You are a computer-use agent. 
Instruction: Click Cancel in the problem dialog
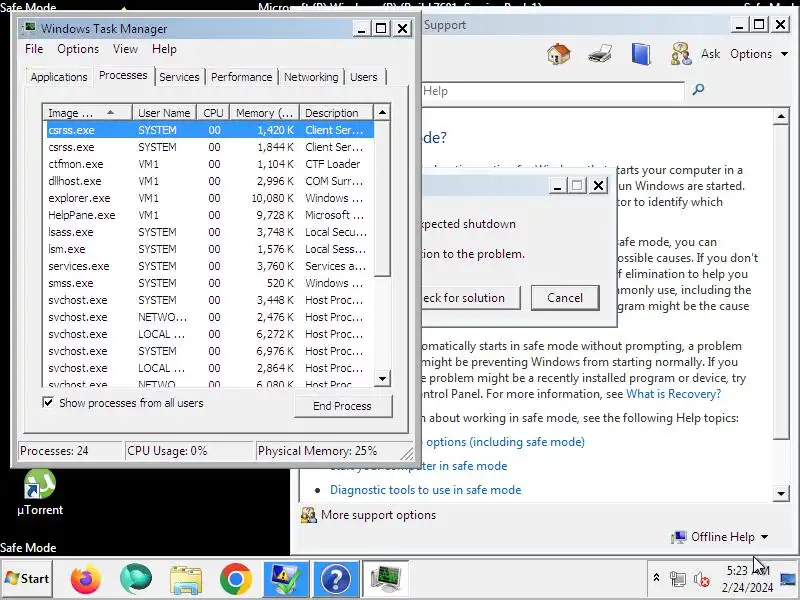(x=565, y=298)
